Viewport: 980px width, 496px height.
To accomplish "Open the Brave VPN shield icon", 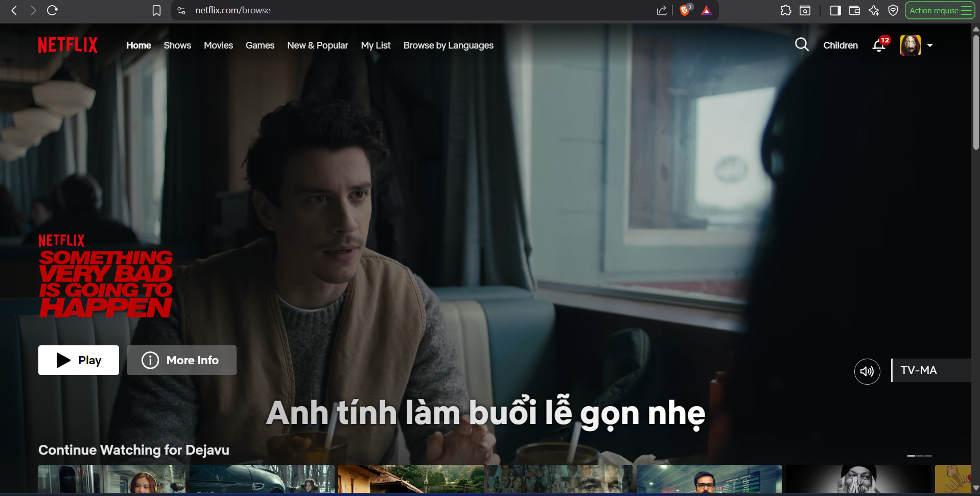I will click(x=893, y=10).
